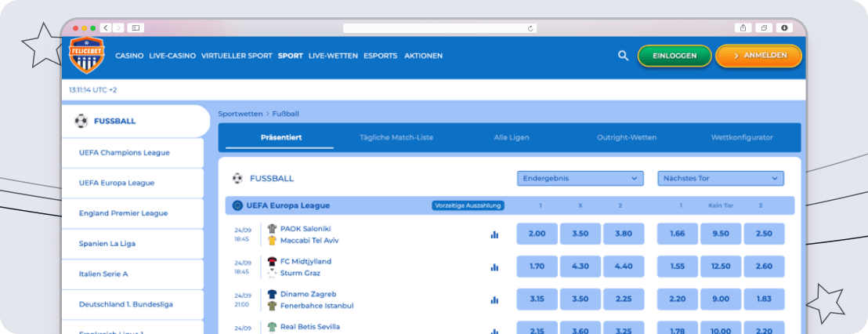Click the Vorzeitige Auszahlung badge
The height and width of the screenshot is (334, 868).
click(x=468, y=205)
